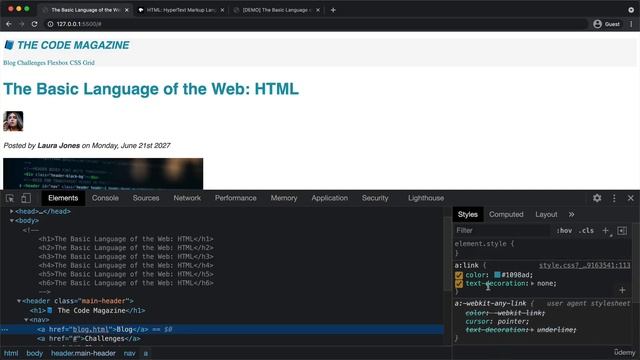Open the Performance tab
The height and width of the screenshot is (360, 640).
tap(236, 198)
